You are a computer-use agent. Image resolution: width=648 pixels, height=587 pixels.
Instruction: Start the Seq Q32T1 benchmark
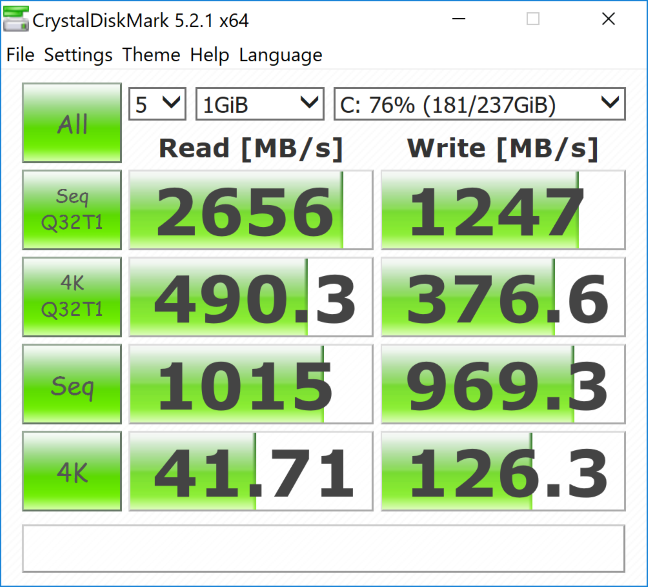(72, 210)
